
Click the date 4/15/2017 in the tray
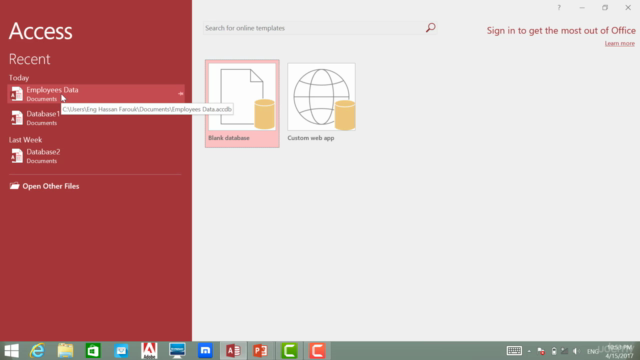619,356
